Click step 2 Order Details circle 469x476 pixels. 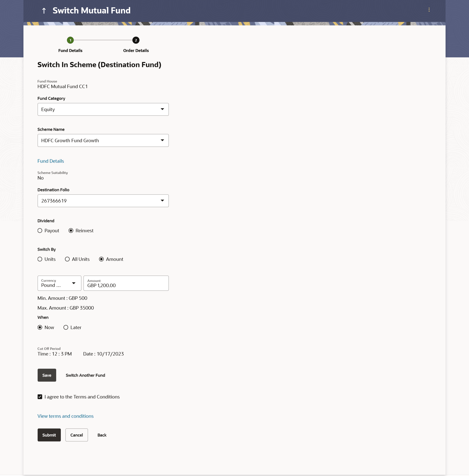(136, 40)
